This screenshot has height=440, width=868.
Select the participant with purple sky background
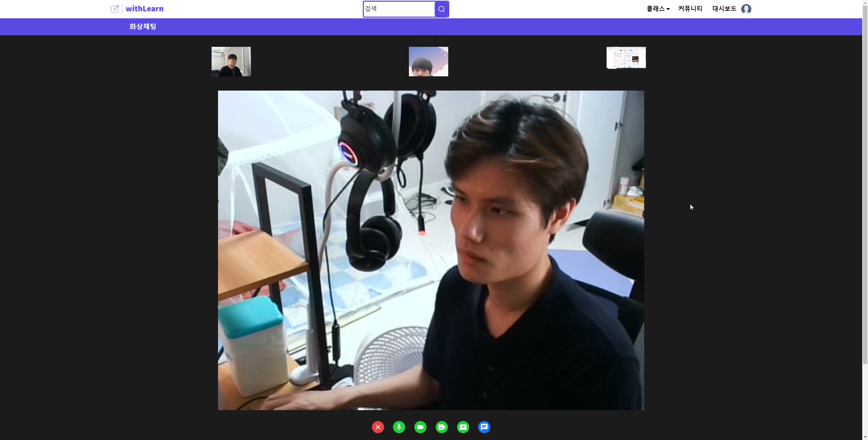(428, 61)
